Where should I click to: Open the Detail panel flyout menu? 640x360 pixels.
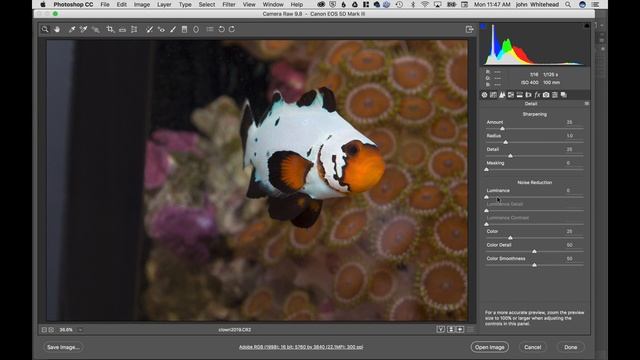tap(587, 104)
